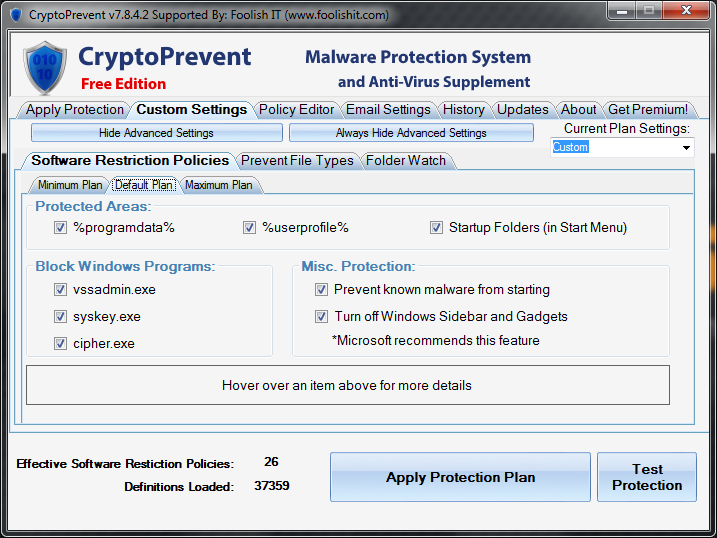
Task: Disable Prevent known malware from starting
Action: pos(321,289)
